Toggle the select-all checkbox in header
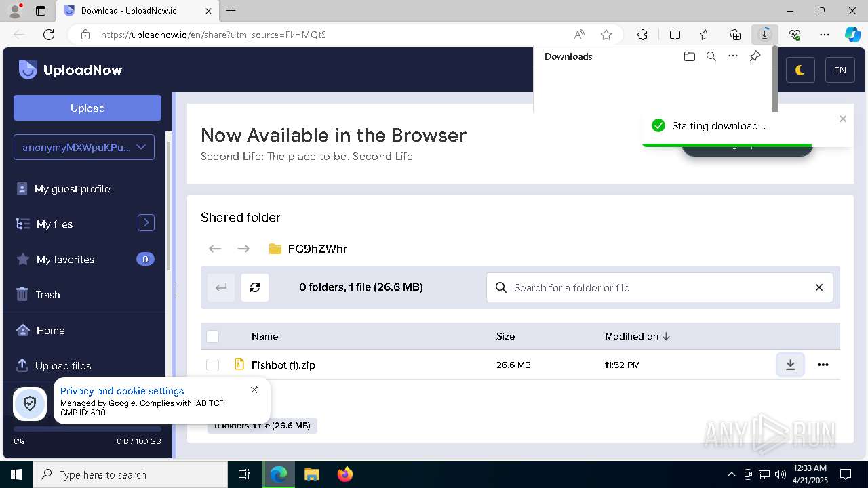The image size is (868, 488). click(x=213, y=336)
